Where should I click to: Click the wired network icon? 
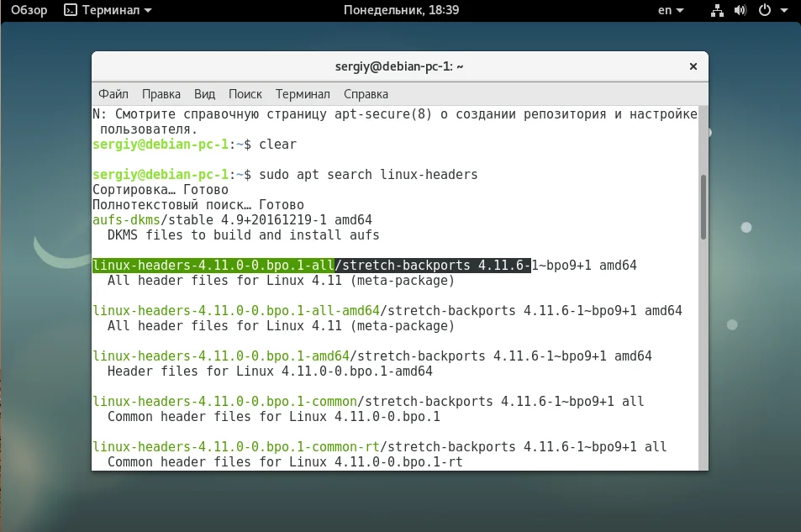click(x=717, y=10)
